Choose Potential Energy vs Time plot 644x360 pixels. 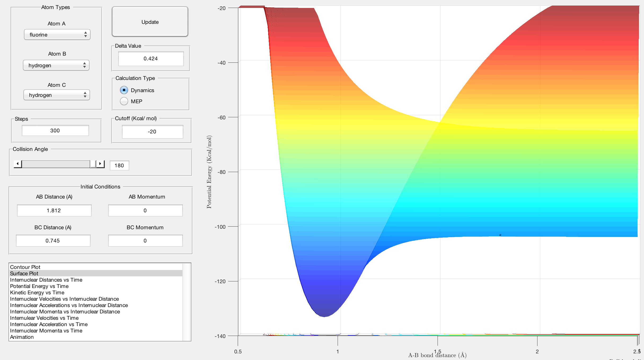coord(39,286)
